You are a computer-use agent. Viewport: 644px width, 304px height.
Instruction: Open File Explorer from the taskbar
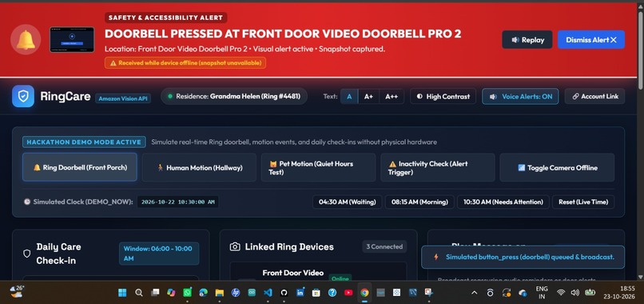click(219, 293)
